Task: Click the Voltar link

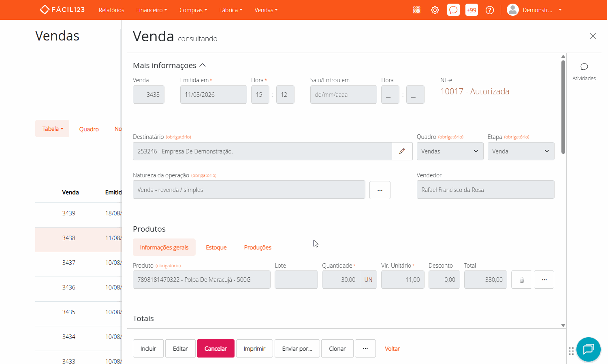Action: point(392,349)
